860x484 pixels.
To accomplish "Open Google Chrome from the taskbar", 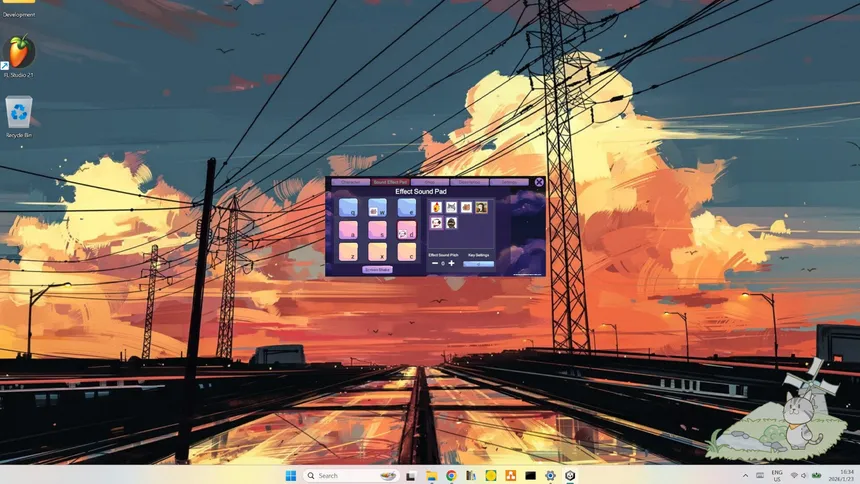I will [451, 476].
